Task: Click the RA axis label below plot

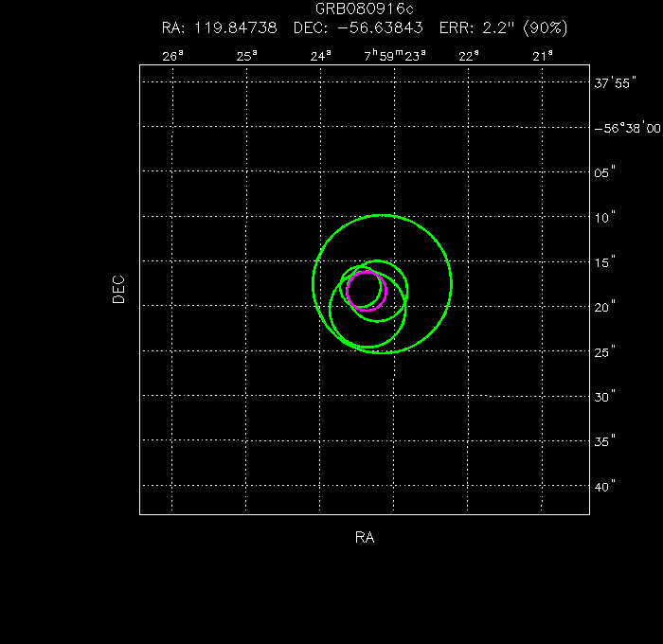Action: pyautogui.click(x=365, y=537)
